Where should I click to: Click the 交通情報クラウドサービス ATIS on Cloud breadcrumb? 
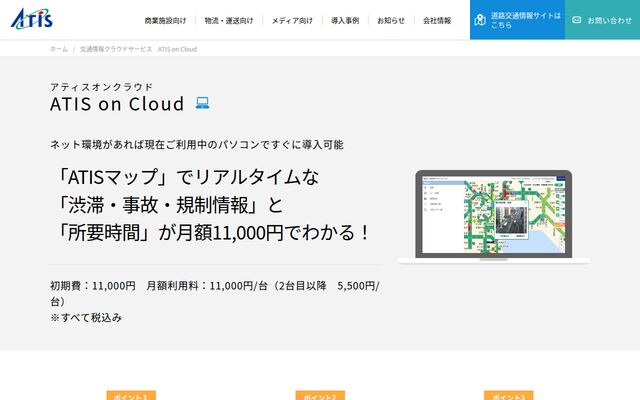point(138,49)
